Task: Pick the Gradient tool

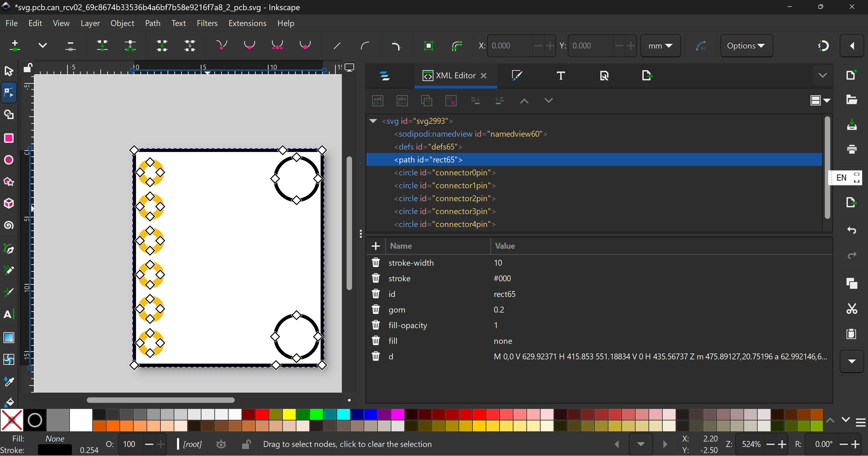Action: (x=9, y=337)
